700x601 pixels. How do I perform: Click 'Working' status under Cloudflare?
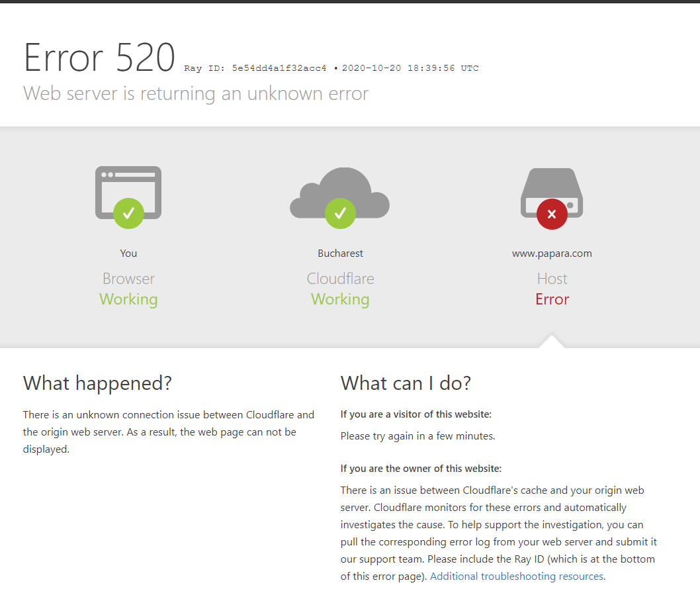(340, 300)
